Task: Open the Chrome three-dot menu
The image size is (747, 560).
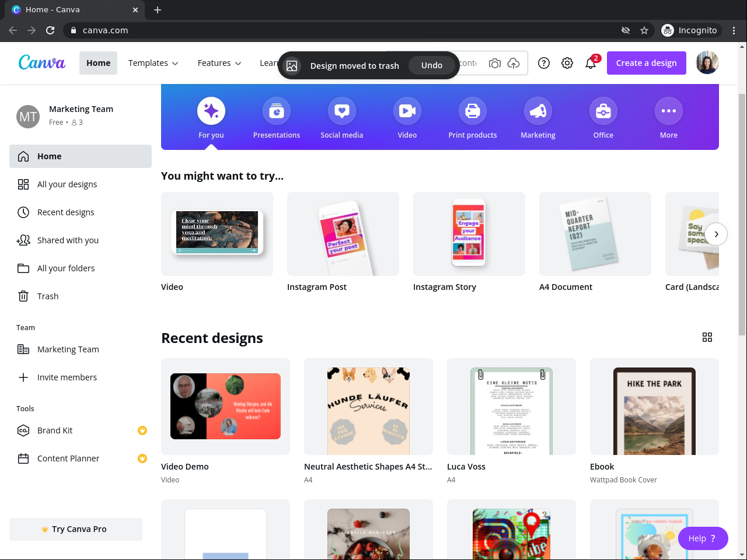Action: click(x=734, y=30)
